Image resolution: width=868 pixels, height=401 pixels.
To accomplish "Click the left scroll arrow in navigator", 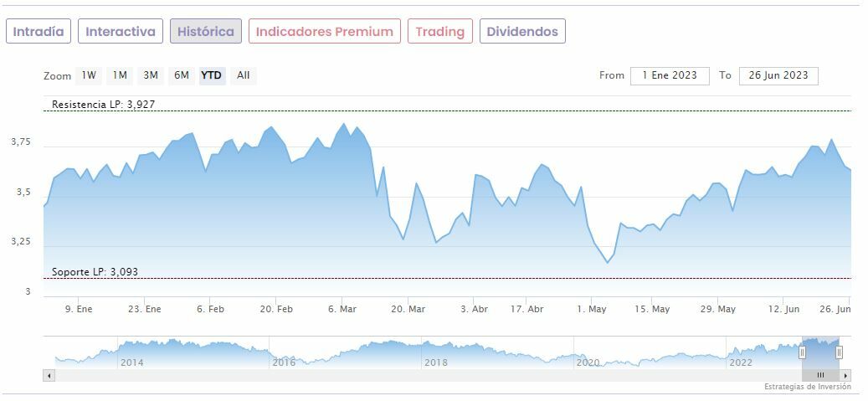I will point(49,375).
